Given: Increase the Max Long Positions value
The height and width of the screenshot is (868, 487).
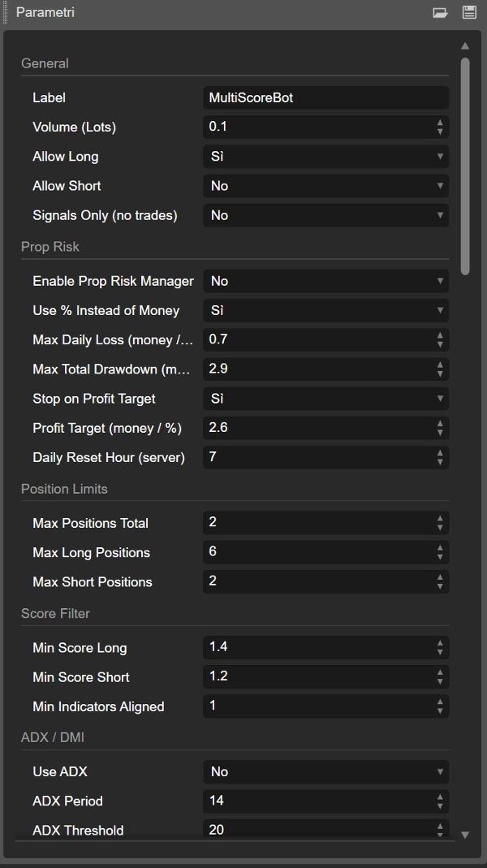Looking at the screenshot, I should point(441,549).
